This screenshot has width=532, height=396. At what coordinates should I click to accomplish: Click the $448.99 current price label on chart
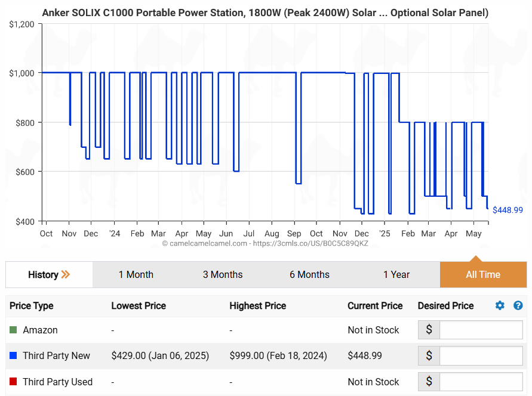508,210
